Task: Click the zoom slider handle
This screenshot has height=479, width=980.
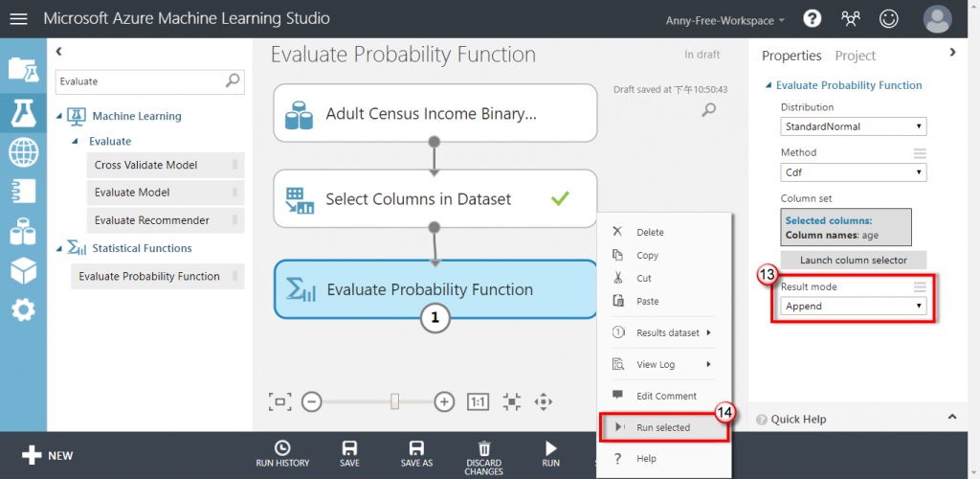Action: click(x=395, y=401)
